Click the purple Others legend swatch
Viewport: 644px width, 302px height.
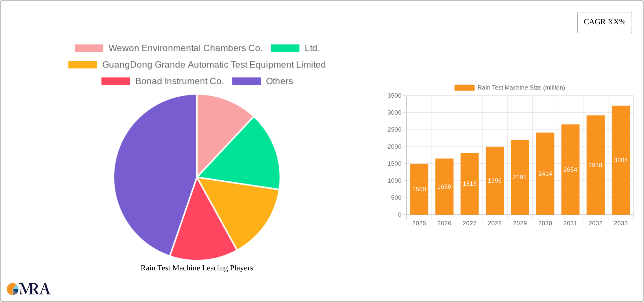click(x=247, y=81)
